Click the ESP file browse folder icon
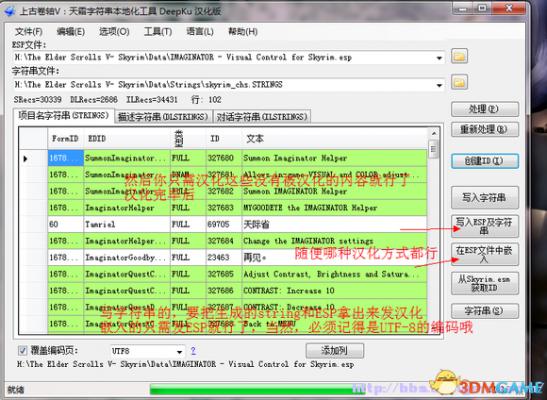This screenshot has height=400, width=547. [x=459, y=56]
